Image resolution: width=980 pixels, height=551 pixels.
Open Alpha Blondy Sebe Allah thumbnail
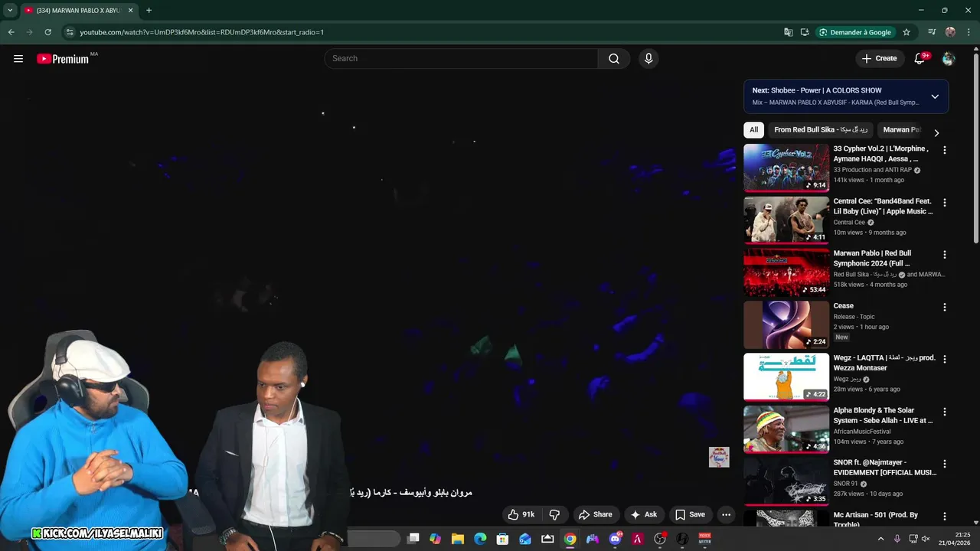click(x=786, y=429)
